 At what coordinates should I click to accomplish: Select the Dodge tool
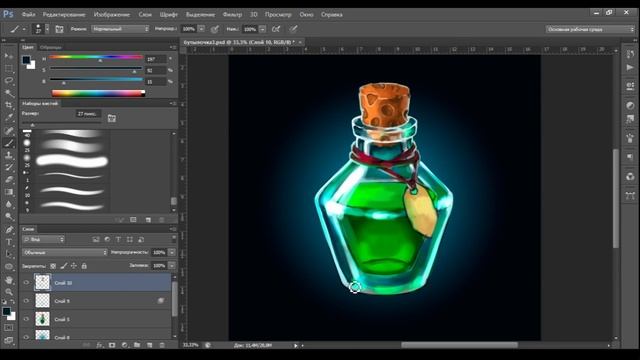[x=9, y=216]
